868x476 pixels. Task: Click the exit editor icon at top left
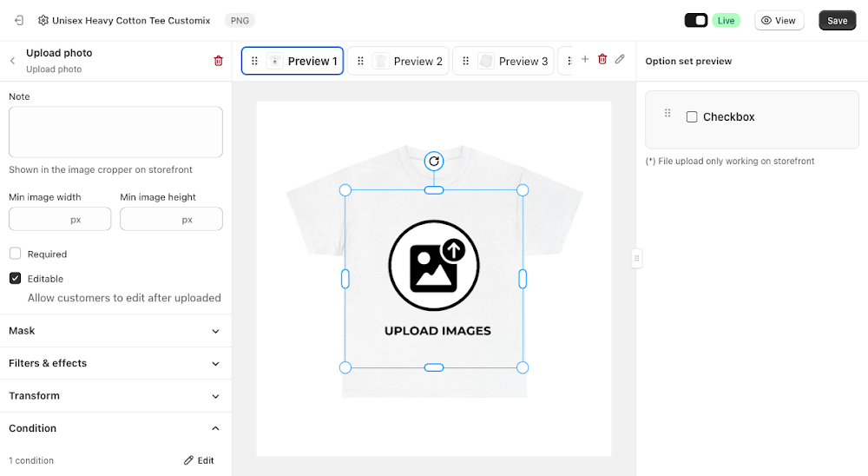19,21
